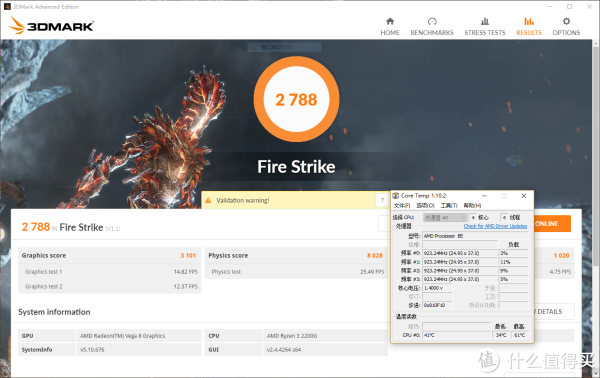Switch to the RESULTS tab
Viewport: 600px width, 378px height.
[529, 26]
